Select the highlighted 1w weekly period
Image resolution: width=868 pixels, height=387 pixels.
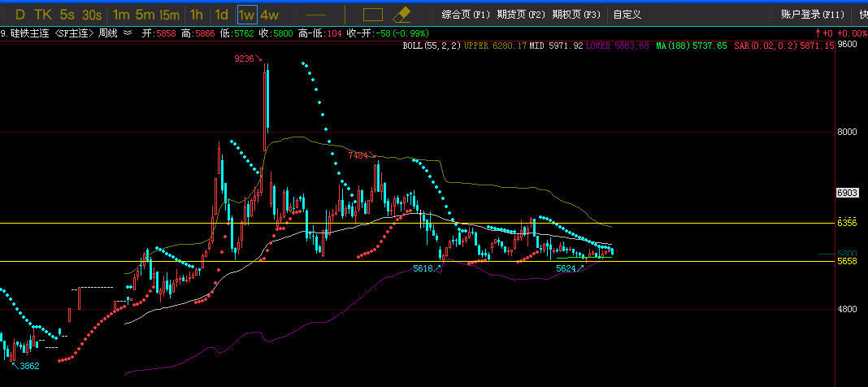(246, 15)
